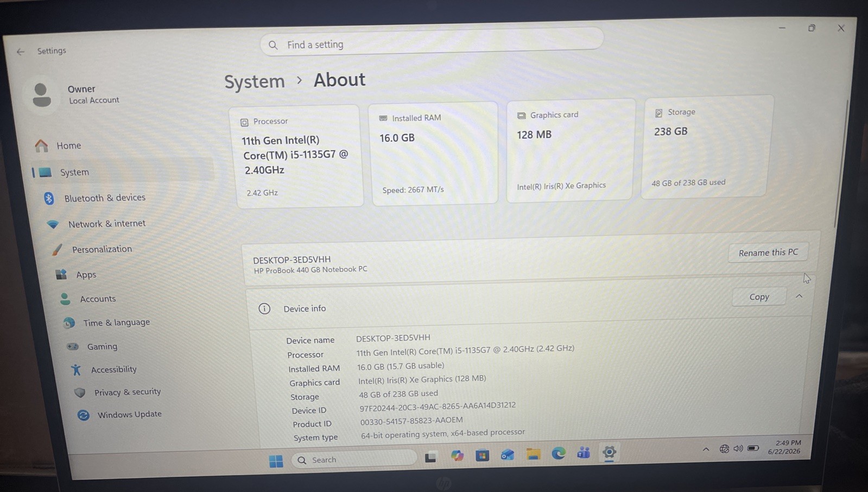Click the volume speaker tray icon
Screen dimensions: 868x492
tap(738, 449)
